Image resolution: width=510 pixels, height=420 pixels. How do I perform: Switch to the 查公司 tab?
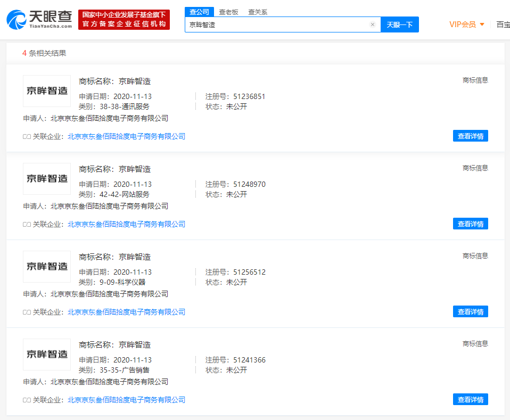click(200, 12)
